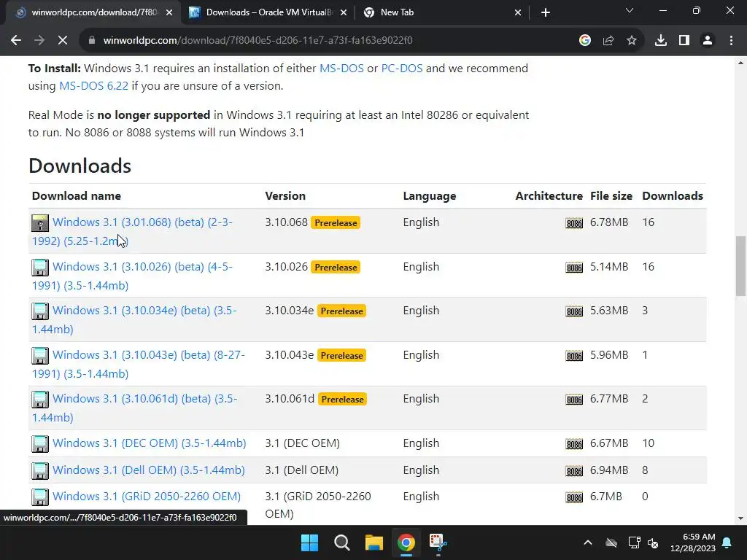Click the Chrome taskbar icon
Viewport: 747px width, 560px height.
(x=406, y=542)
